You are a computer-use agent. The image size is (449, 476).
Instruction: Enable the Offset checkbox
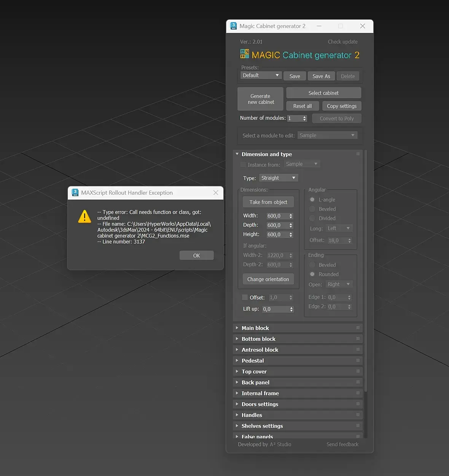pyautogui.click(x=245, y=297)
